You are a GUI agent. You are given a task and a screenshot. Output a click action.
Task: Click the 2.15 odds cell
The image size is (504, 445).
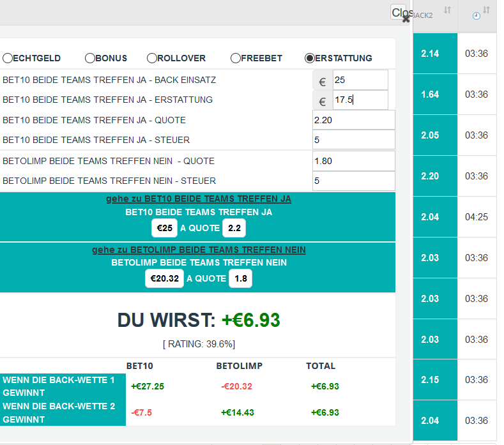[435, 380]
